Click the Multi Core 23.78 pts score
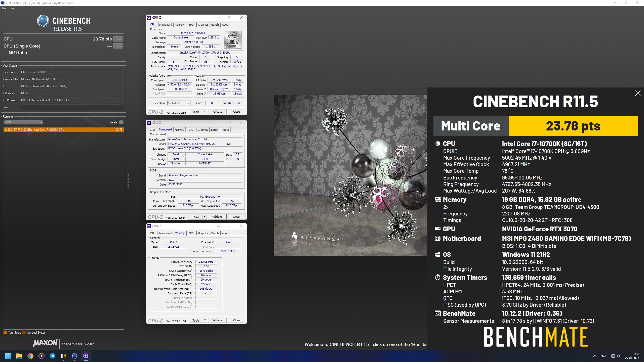This screenshot has width=644, height=362. tap(573, 126)
